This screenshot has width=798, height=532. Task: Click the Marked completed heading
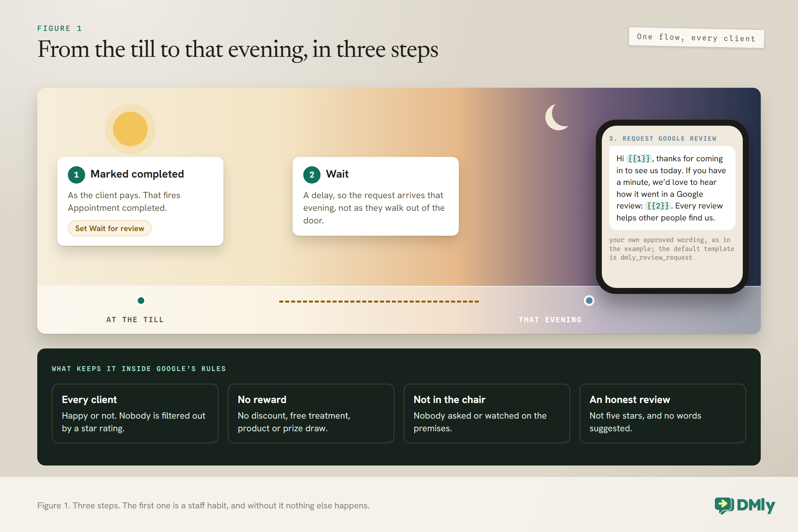point(137,174)
